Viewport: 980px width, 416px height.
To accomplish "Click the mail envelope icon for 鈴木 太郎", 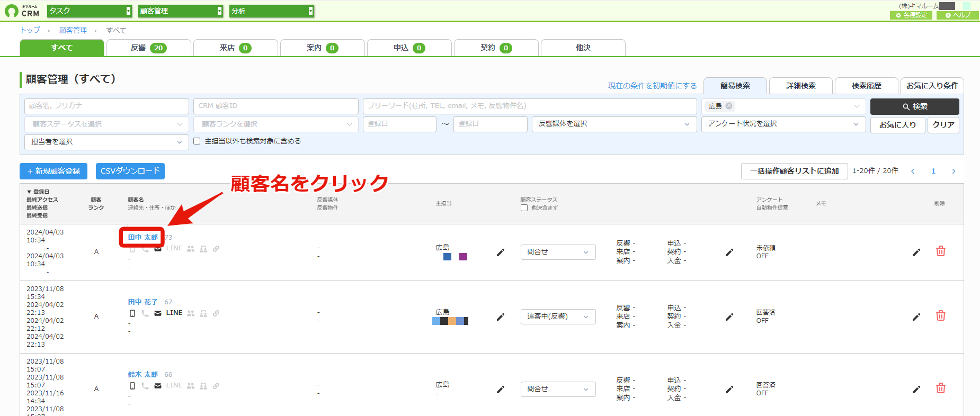I will (158, 386).
